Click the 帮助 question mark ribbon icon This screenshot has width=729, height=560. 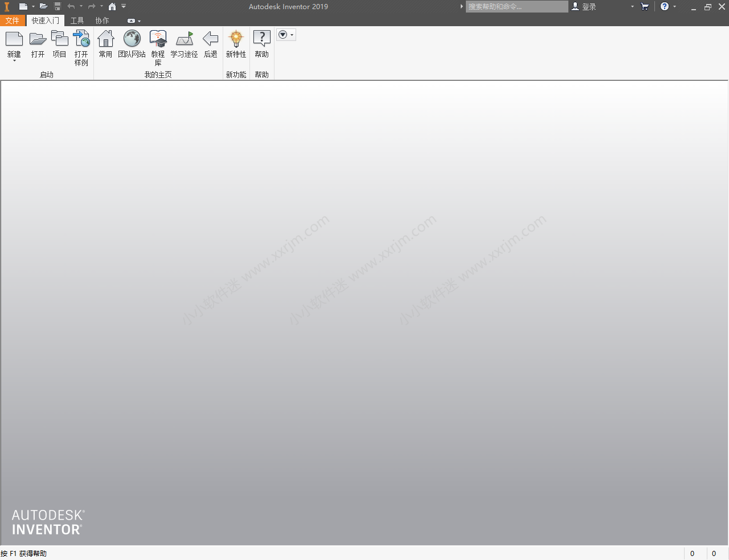(x=261, y=39)
